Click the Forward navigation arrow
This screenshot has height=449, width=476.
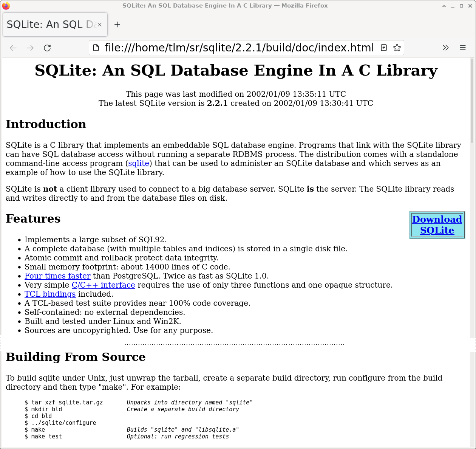(30, 48)
